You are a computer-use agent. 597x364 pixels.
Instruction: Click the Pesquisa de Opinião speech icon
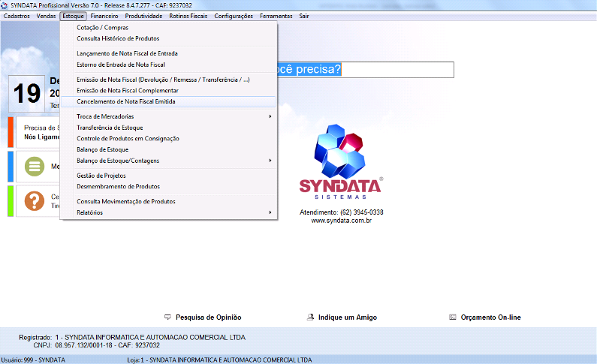(167, 317)
